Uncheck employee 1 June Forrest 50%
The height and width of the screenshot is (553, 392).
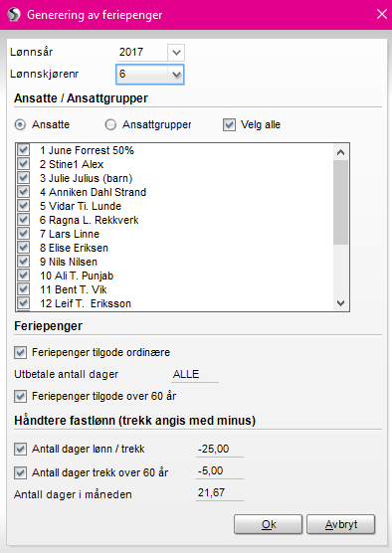23,150
